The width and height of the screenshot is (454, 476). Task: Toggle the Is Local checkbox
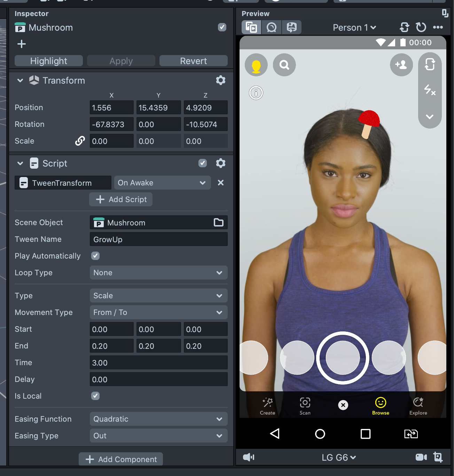[95, 396]
